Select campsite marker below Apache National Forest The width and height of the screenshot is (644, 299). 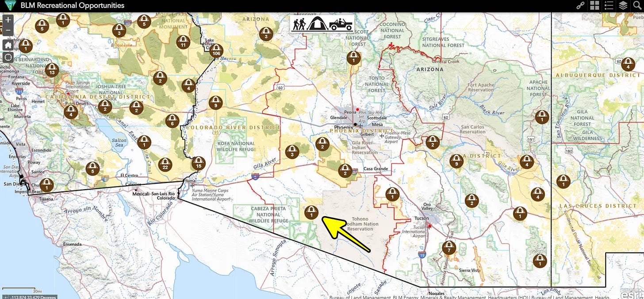542,117
